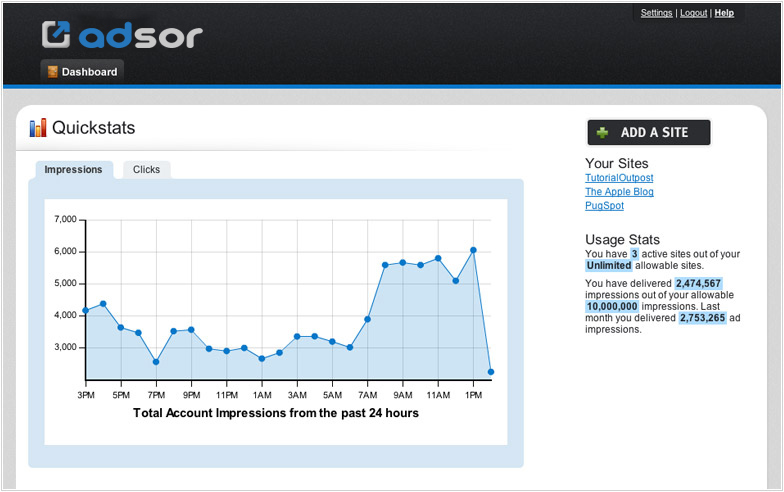Click the 1PM peak data point
Screen dimensions: 784x492
click(473, 250)
